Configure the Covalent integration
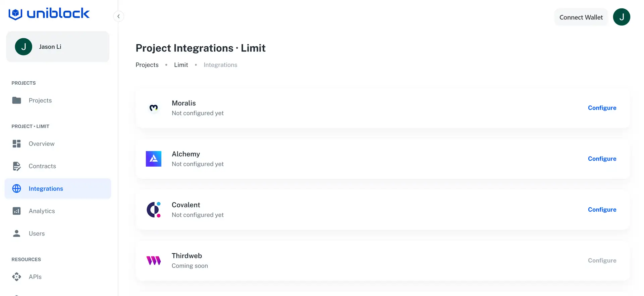Image resolution: width=644 pixels, height=296 pixels. pyautogui.click(x=602, y=210)
